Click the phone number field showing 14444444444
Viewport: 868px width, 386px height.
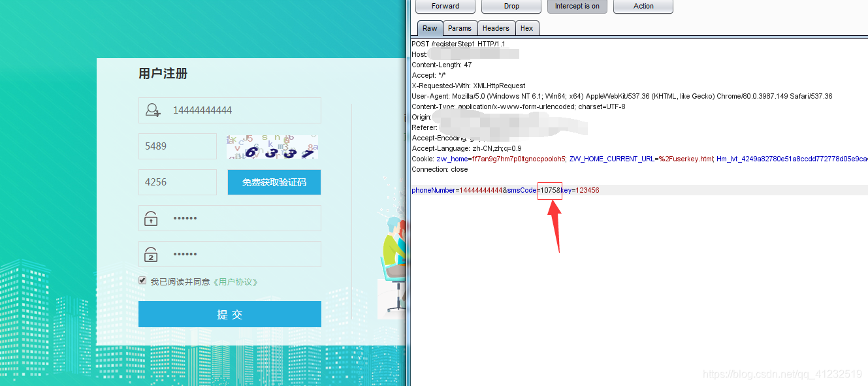(x=230, y=110)
